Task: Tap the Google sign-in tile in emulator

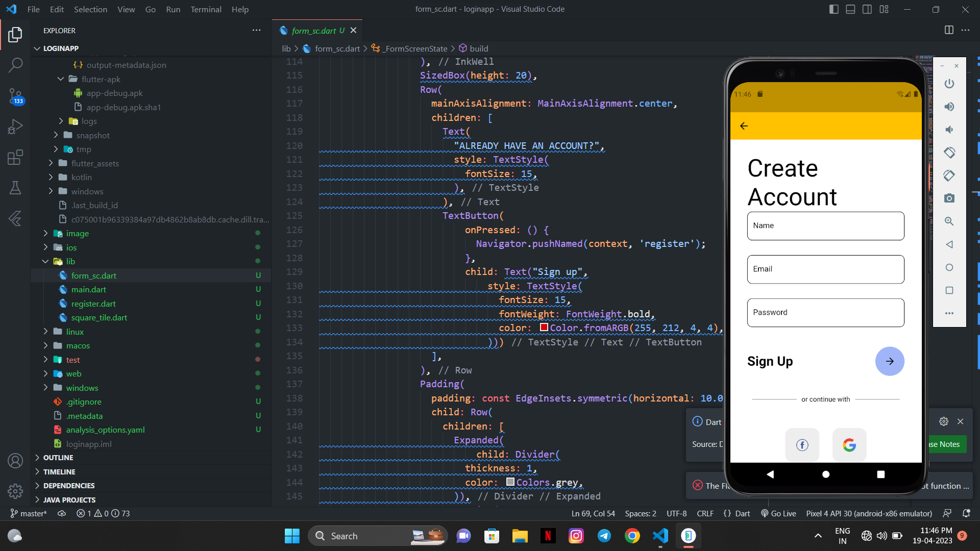Action: point(849,445)
